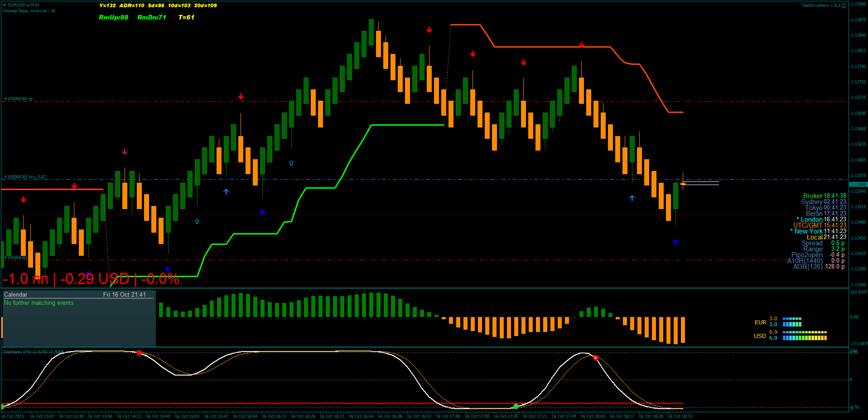Select the Sydney 02:41:23 clock

pyautogui.click(x=823, y=202)
